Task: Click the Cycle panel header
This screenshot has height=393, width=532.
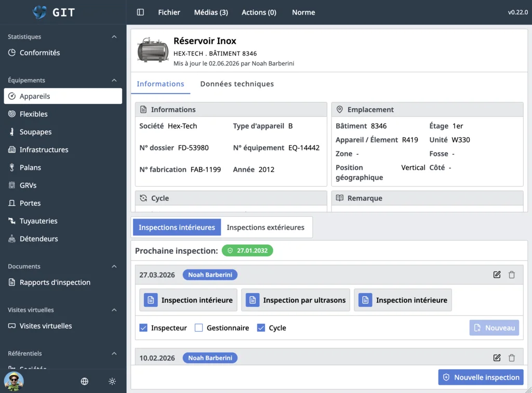Action: (x=231, y=198)
